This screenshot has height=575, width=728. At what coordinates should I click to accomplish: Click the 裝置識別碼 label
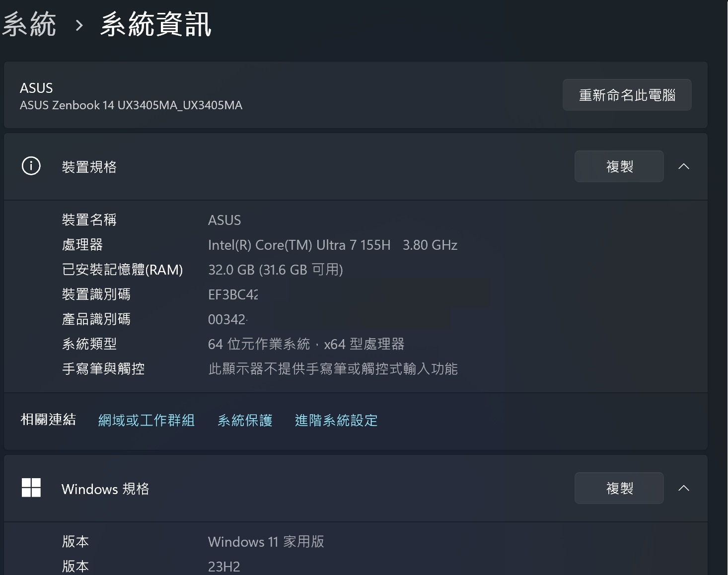click(x=96, y=294)
